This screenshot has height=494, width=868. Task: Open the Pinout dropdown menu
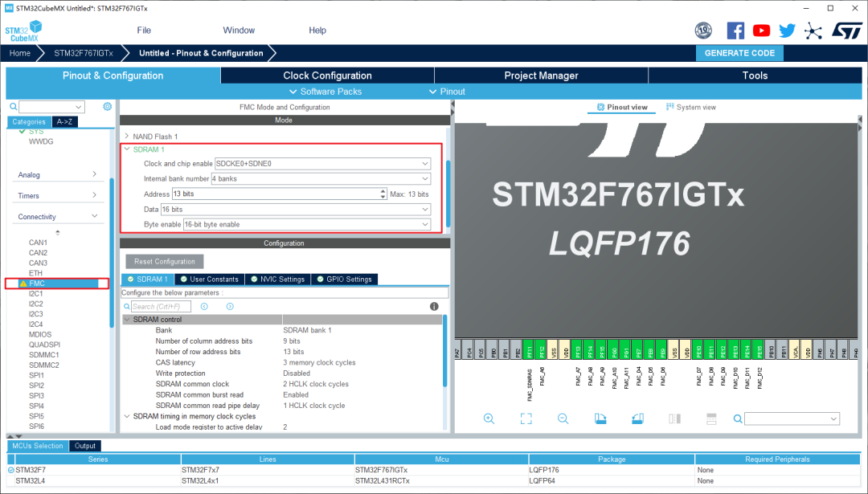point(448,92)
